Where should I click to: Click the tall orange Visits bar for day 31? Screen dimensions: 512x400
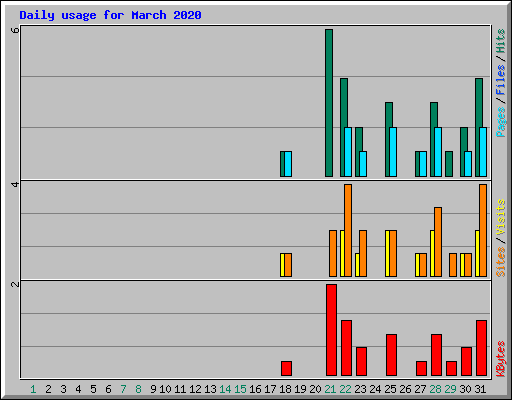click(x=483, y=230)
